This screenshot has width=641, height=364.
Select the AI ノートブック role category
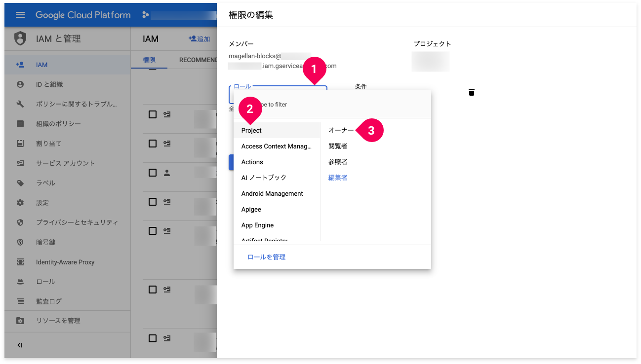(x=277, y=178)
